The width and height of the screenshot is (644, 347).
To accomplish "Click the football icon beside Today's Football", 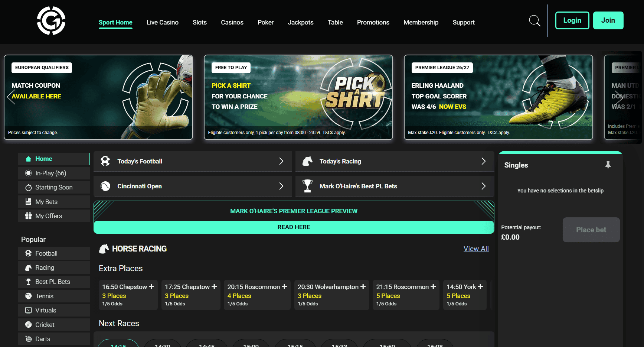I will click(x=105, y=161).
